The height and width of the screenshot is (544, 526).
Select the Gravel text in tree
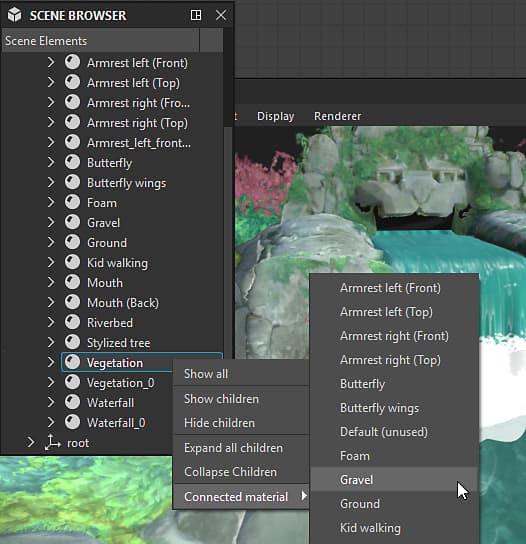(103, 223)
